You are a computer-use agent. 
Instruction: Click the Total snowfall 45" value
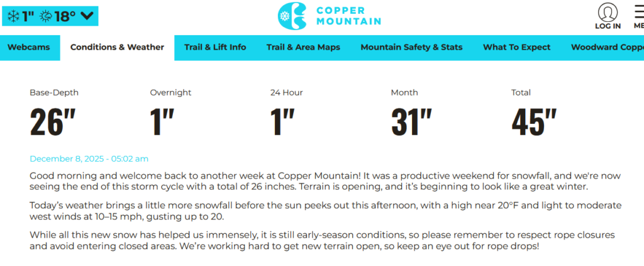pos(534,123)
